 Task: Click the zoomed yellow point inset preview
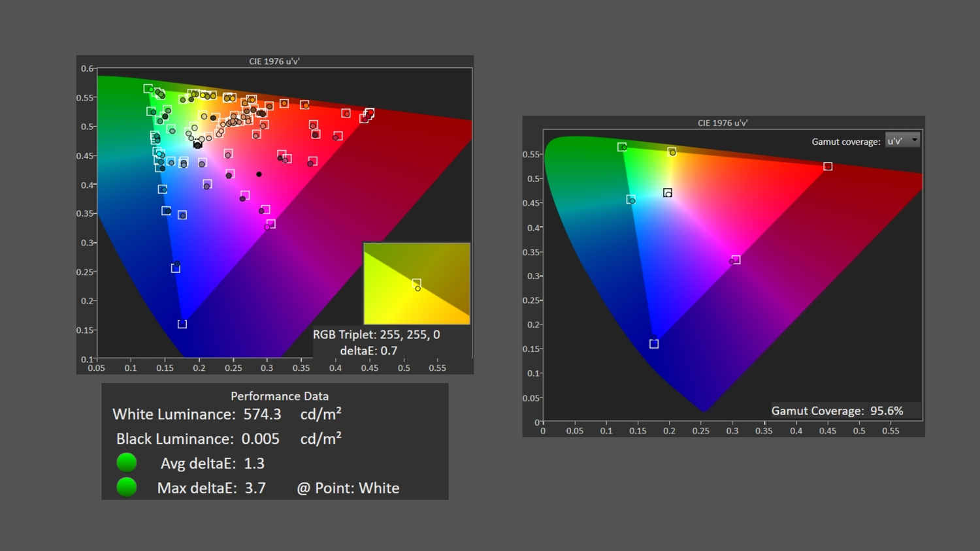coord(417,283)
